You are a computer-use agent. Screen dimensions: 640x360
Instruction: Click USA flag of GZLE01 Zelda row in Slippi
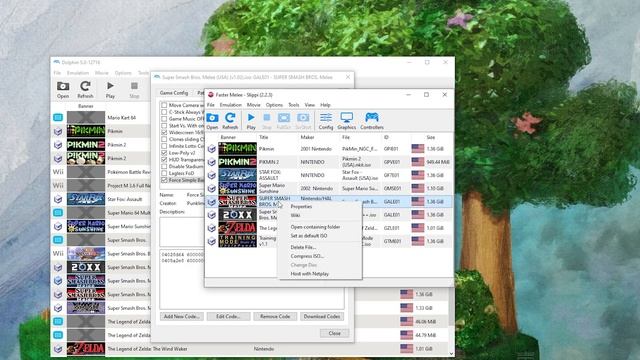[x=418, y=228]
